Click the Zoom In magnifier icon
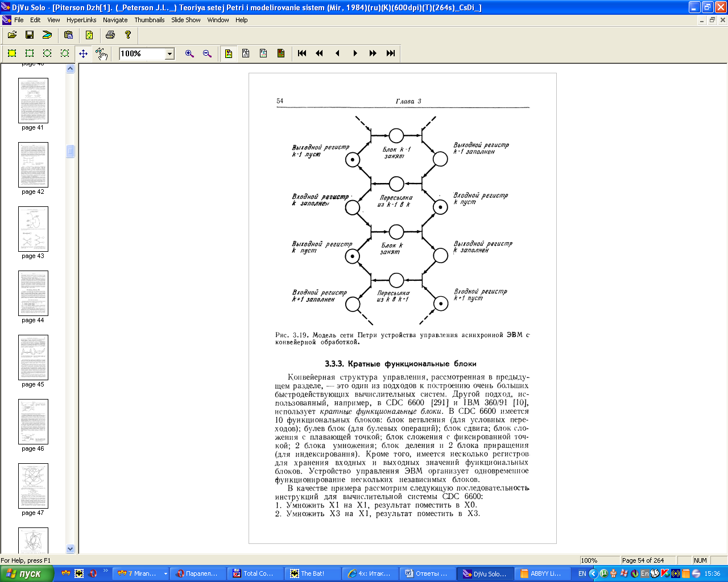Image resolution: width=728 pixels, height=582 pixels. tap(189, 53)
